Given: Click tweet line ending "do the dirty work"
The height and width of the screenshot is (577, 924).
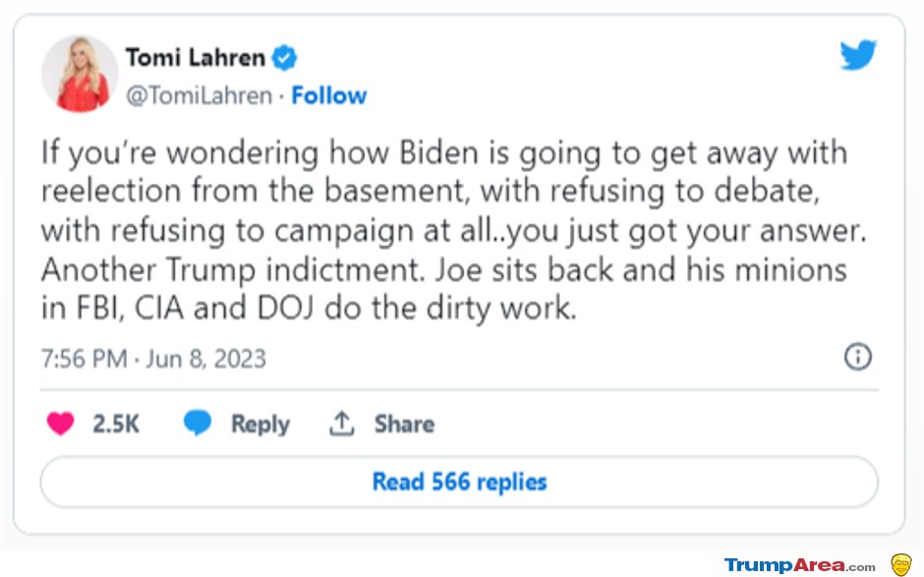Looking at the screenshot, I should pos(309,309).
